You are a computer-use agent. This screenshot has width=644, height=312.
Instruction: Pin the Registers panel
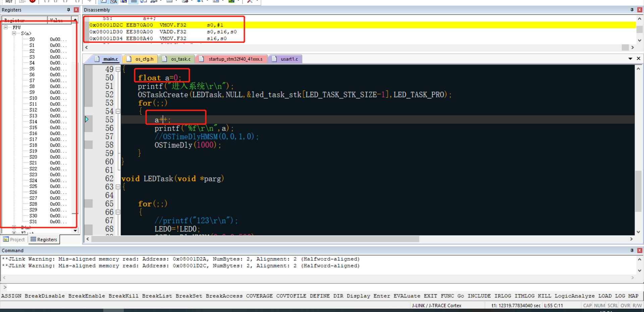click(68, 10)
